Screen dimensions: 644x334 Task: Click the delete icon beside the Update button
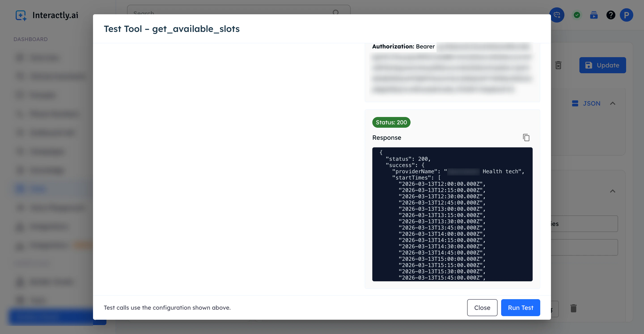(x=558, y=65)
